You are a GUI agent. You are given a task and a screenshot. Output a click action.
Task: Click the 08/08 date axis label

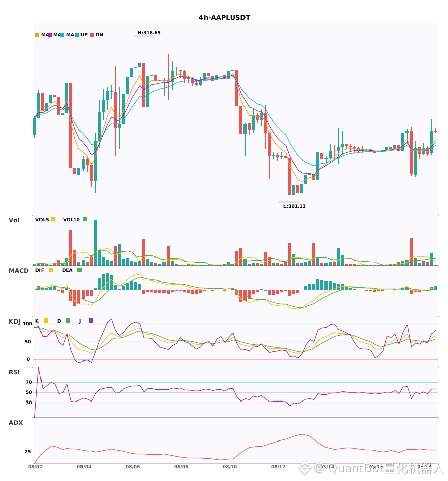click(181, 467)
